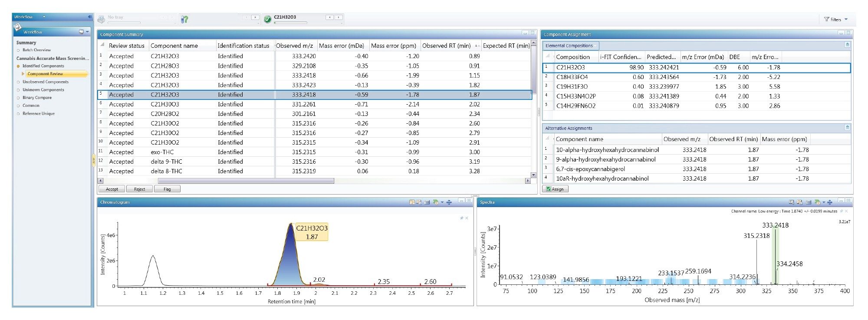Click Chromatogram table view icon
The height and width of the screenshot is (320, 868).
pyautogui.click(x=427, y=202)
